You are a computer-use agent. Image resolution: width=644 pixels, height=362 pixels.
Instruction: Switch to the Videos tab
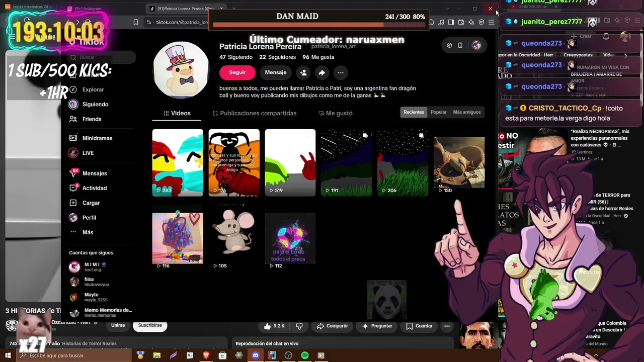coord(177,113)
